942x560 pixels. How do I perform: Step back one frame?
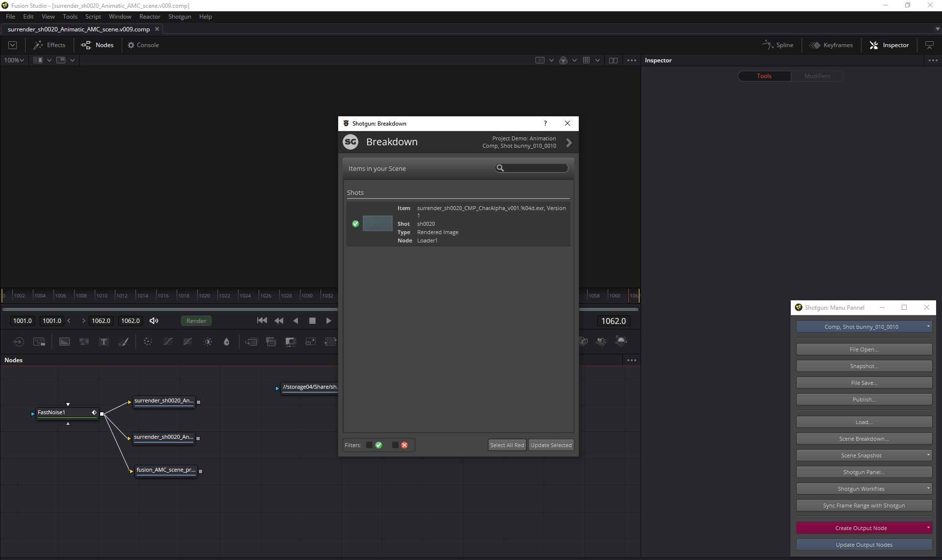click(279, 321)
